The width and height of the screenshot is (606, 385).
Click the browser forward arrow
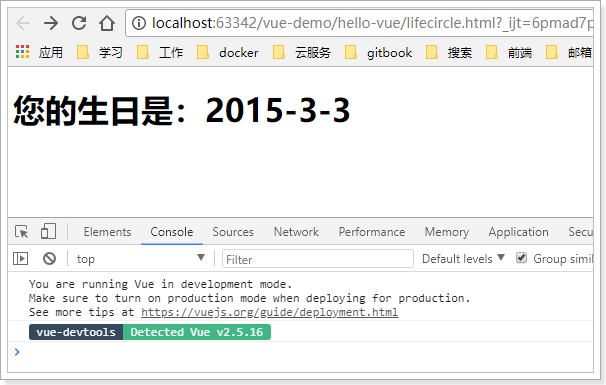(x=51, y=23)
